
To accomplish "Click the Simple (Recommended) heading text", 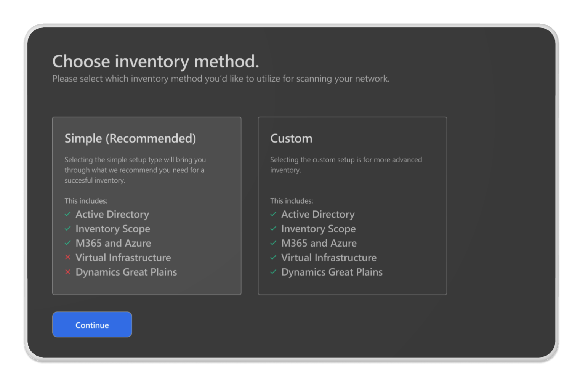I will (x=130, y=138).
